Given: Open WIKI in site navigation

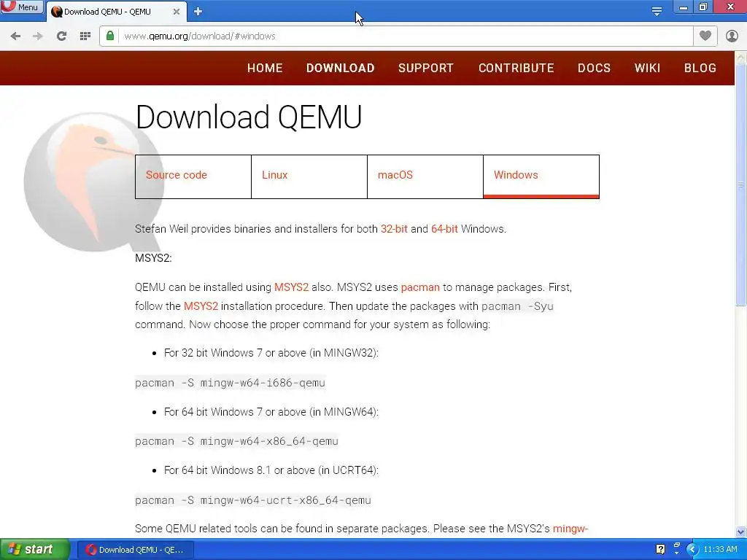Looking at the screenshot, I should [648, 68].
